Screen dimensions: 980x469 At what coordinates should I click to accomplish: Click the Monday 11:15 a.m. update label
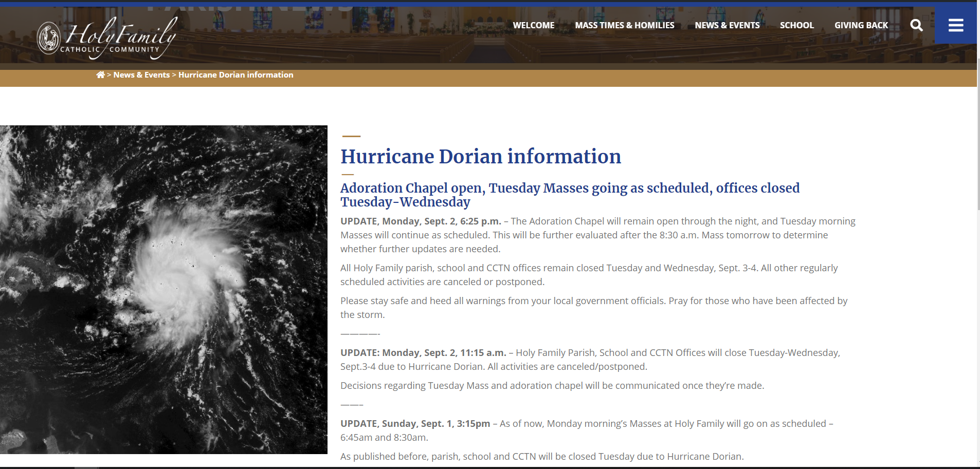pyautogui.click(x=423, y=353)
